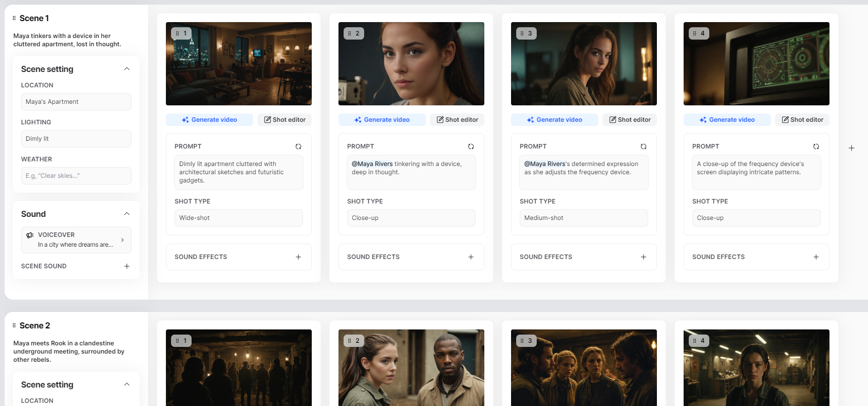The height and width of the screenshot is (406, 868).
Task: Click drag handle badge on Scene 2 shot 1
Action: (181, 341)
